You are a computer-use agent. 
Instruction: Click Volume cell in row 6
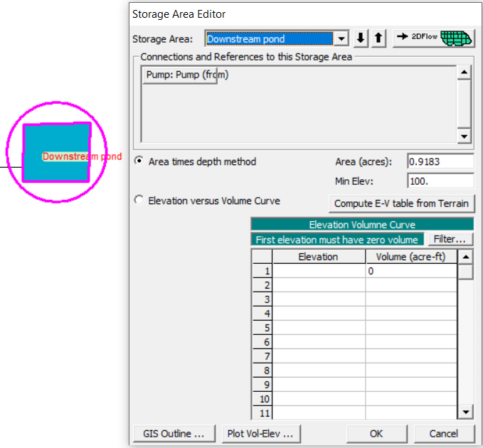point(411,342)
